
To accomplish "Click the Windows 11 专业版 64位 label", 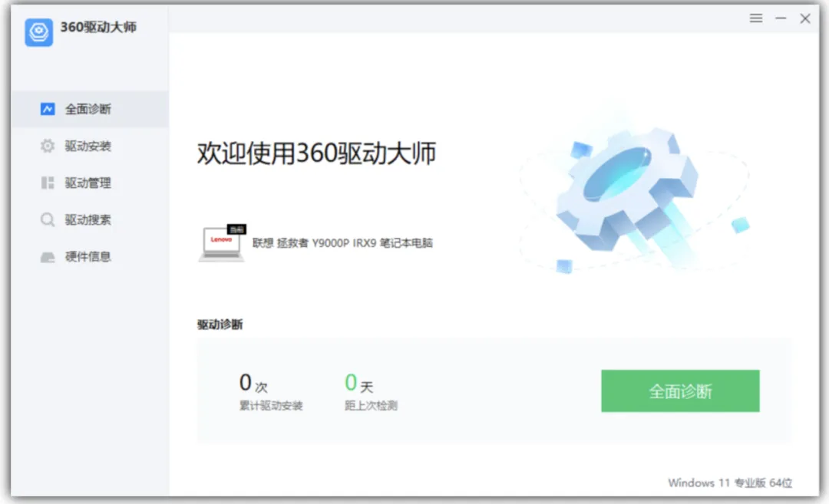I will [730, 483].
